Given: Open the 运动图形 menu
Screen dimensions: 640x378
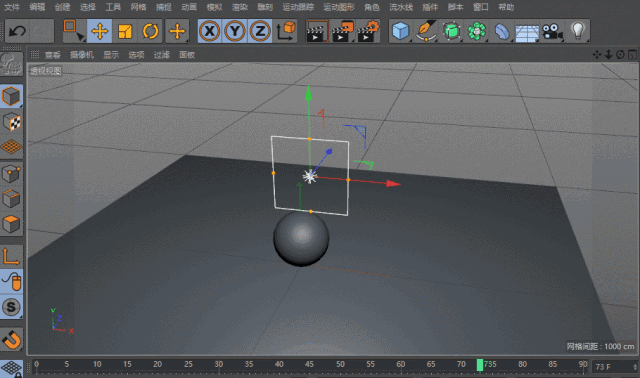Looking at the screenshot, I should [x=339, y=7].
